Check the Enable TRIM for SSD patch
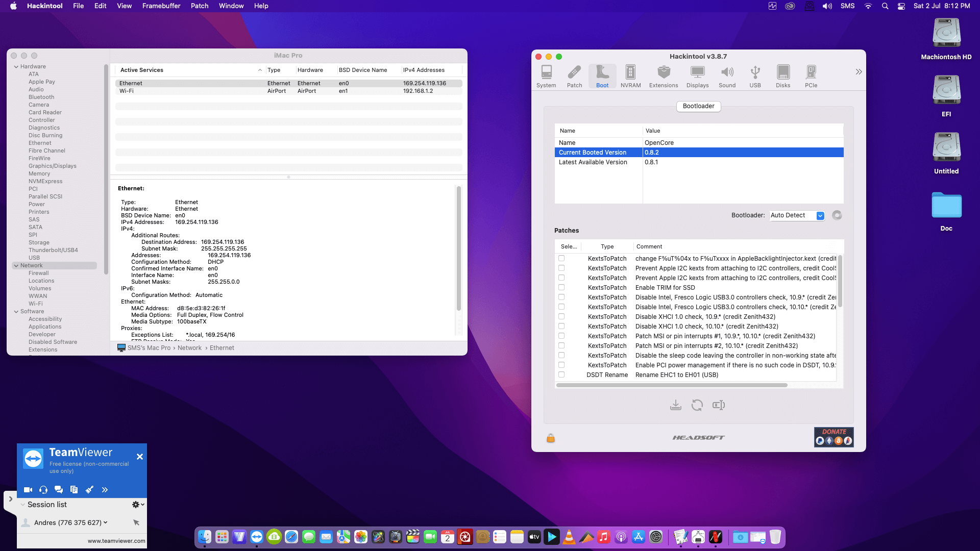 pyautogui.click(x=561, y=287)
